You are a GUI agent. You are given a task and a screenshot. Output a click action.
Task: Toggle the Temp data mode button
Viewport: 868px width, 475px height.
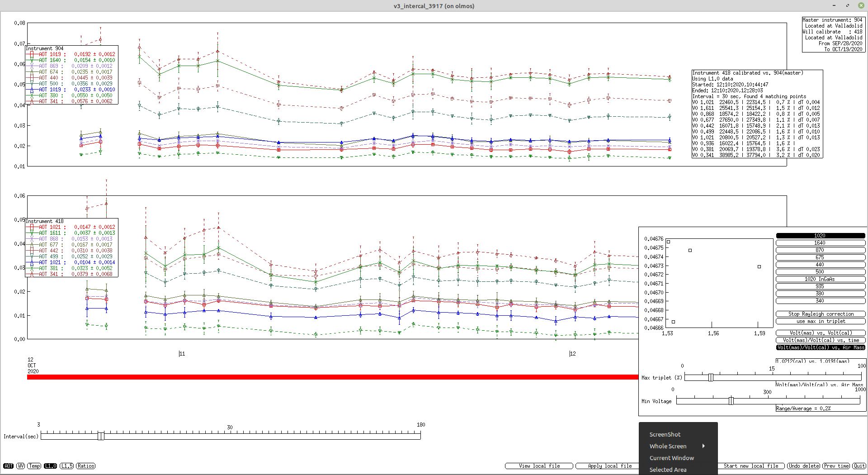coord(34,466)
